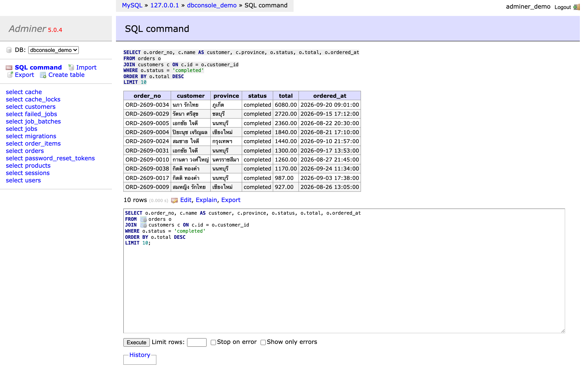Viewport: 588px width, 368px height.
Task: Click the Import icon
Action: [x=71, y=67]
